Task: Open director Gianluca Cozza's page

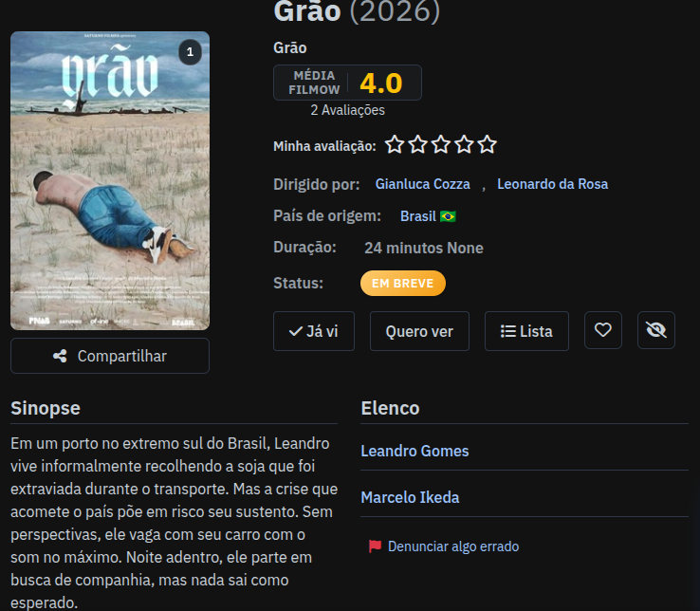Action: coord(422,184)
